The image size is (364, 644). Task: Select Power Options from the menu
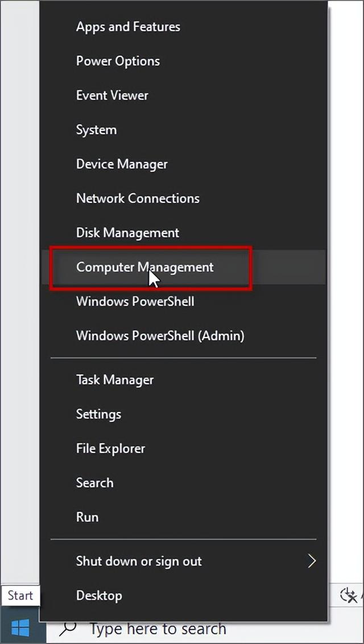[184, 61]
